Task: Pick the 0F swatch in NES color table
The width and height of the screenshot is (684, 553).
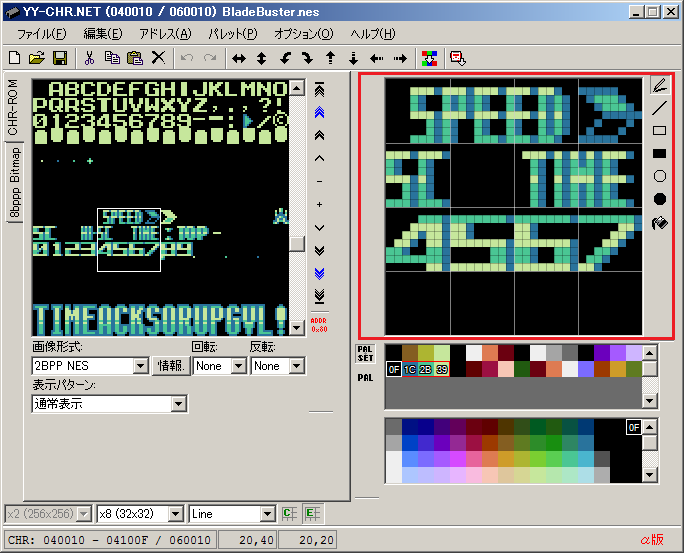Action: click(x=634, y=428)
